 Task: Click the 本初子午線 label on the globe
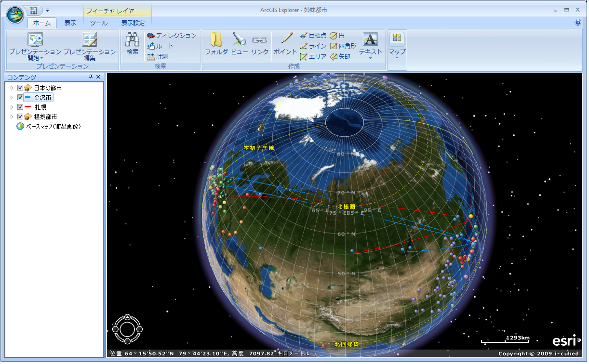[x=259, y=148]
